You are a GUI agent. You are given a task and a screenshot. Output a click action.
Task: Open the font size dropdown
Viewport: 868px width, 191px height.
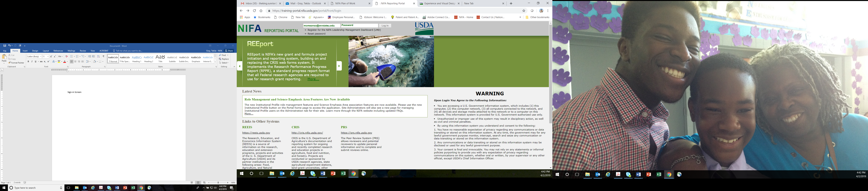(x=48, y=57)
